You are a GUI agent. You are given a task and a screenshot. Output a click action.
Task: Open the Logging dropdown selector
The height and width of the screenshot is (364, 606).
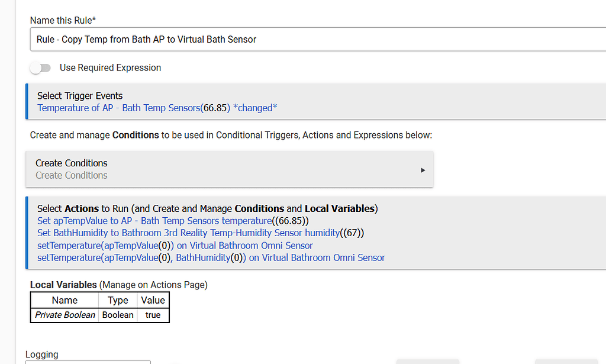click(88, 362)
